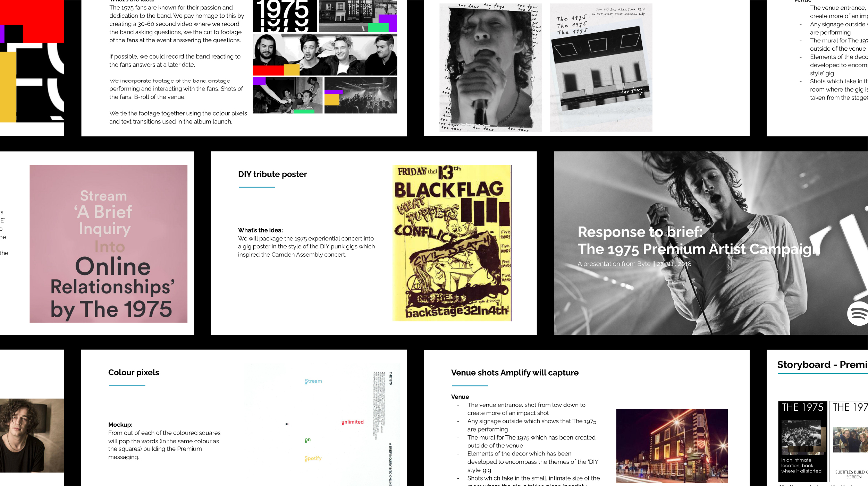Click the 'Mockup:' label on Colour pixels slide

(x=120, y=425)
